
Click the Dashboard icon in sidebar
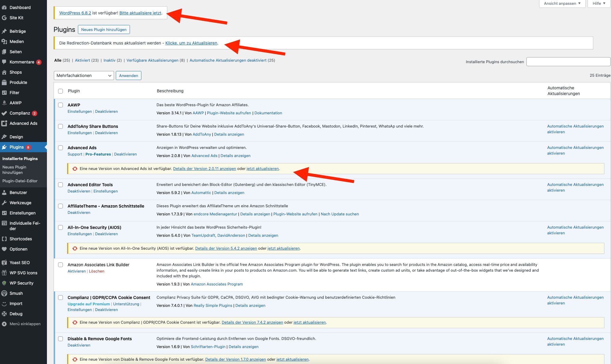(x=4, y=8)
